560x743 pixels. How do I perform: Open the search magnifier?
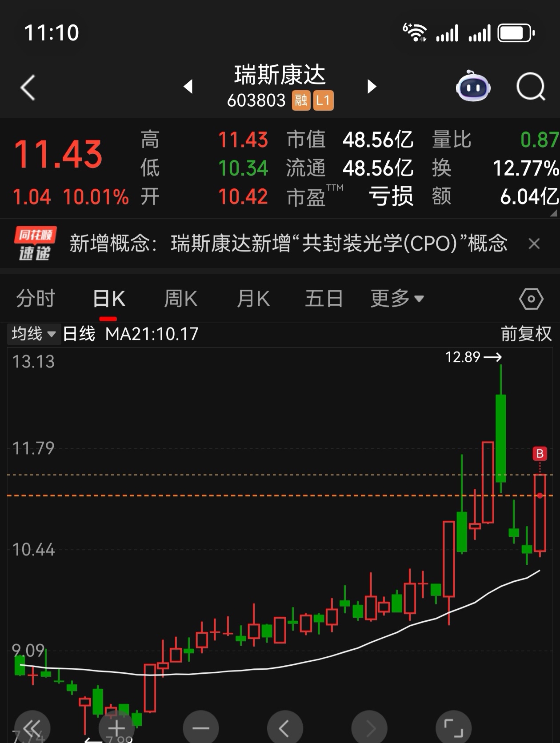(531, 87)
